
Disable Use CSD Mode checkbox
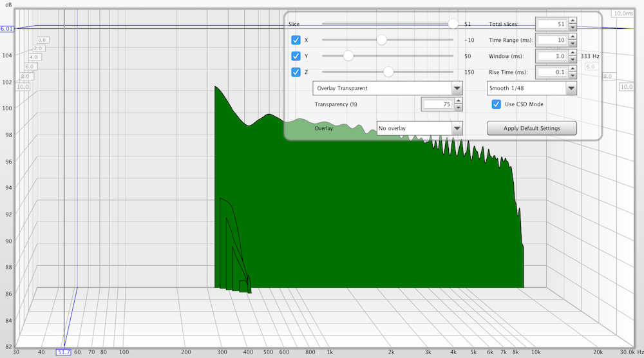pos(496,104)
